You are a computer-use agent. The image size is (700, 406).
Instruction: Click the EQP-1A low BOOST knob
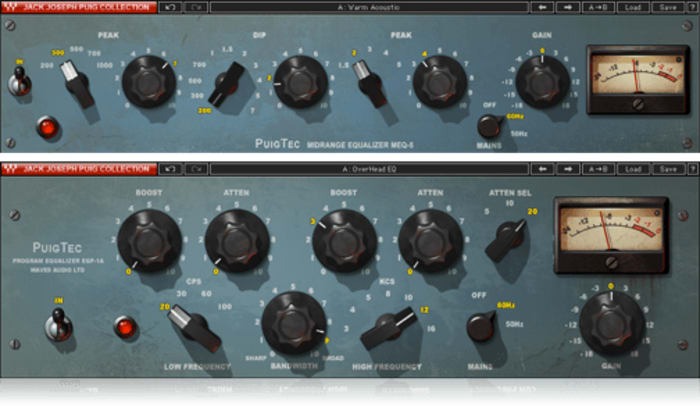150,241
